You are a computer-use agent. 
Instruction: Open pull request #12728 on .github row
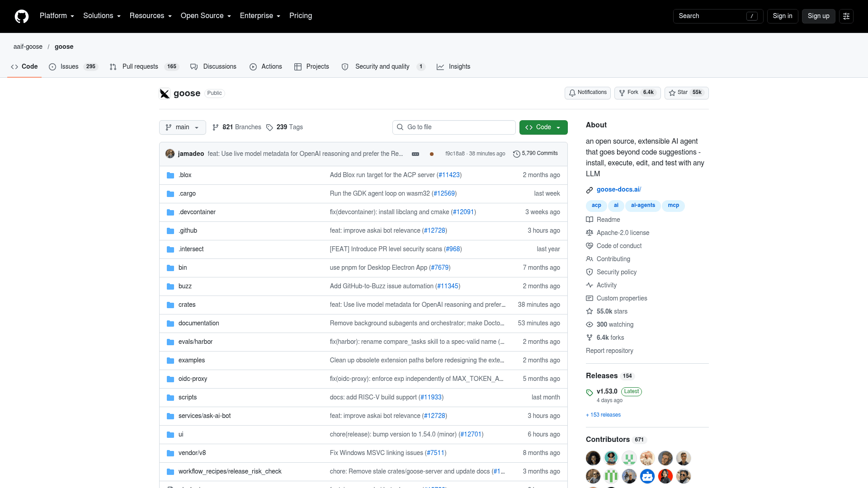434,231
